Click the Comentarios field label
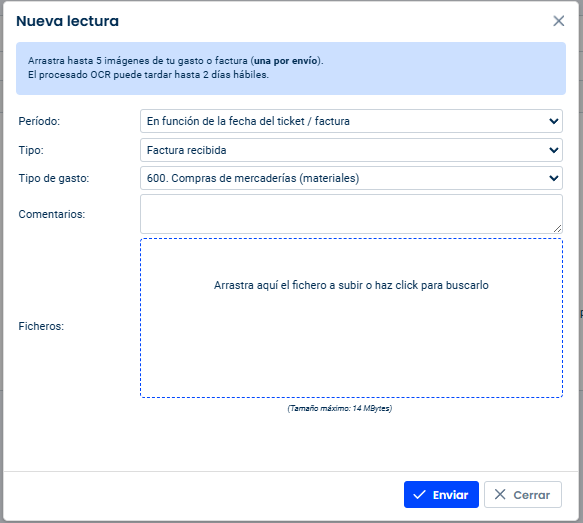 coord(52,214)
